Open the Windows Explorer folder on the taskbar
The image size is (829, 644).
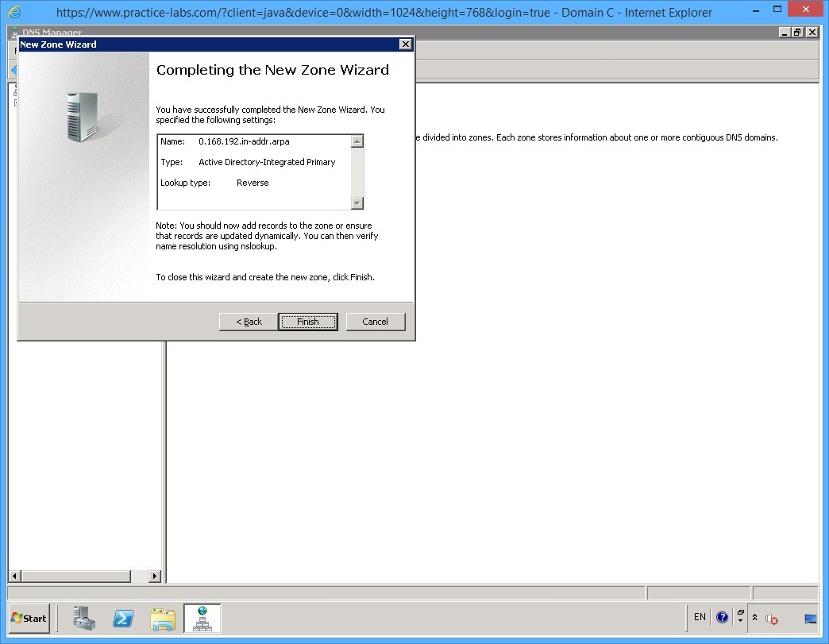pyautogui.click(x=163, y=619)
